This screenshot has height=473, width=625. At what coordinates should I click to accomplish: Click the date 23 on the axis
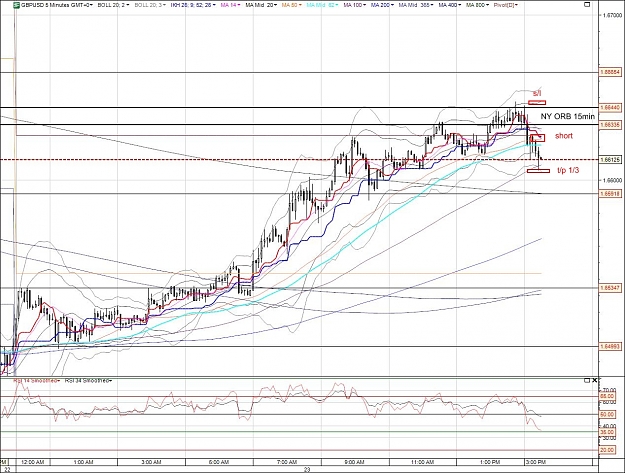(x=307, y=469)
